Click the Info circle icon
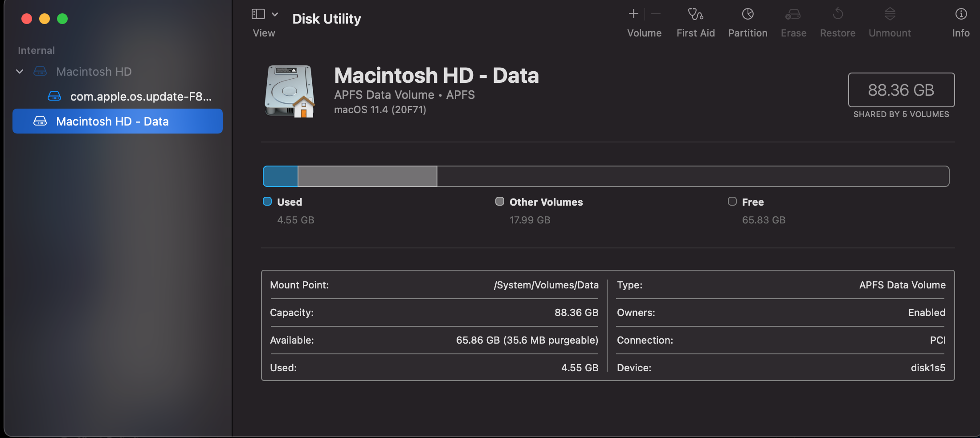The height and width of the screenshot is (438, 980). pyautogui.click(x=961, y=14)
